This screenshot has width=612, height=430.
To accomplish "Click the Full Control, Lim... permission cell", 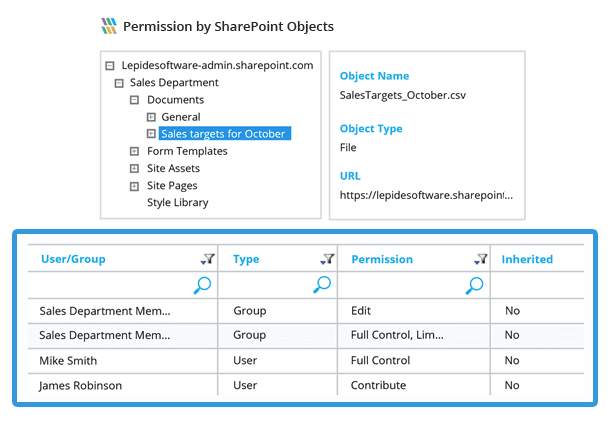I will click(x=414, y=336).
